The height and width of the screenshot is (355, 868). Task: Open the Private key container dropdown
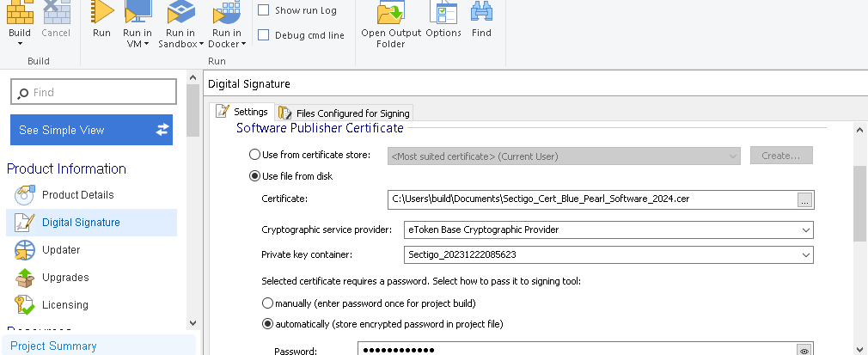(x=805, y=255)
